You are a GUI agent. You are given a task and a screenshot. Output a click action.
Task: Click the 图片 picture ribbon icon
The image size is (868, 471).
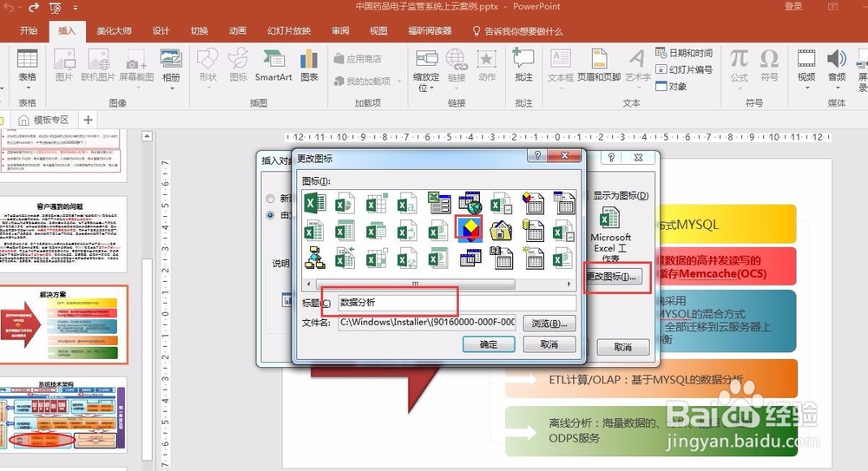click(x=64, y=65)
